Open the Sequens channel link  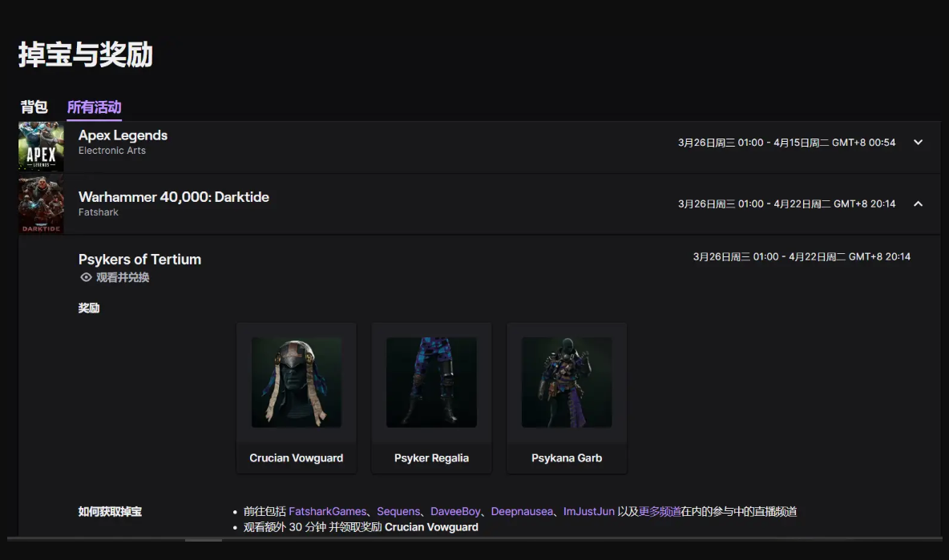coord(398,512)
